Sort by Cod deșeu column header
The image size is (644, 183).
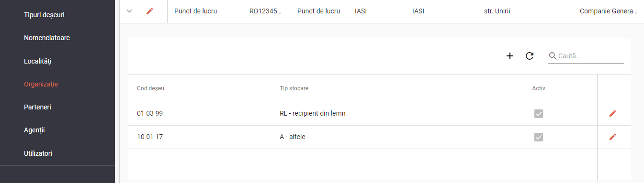[150, 88]
